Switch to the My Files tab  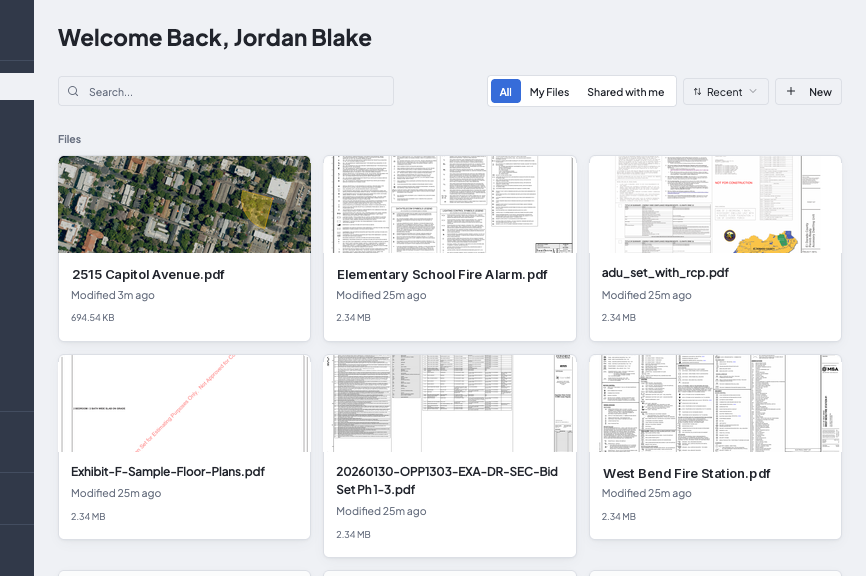[549, 92]
